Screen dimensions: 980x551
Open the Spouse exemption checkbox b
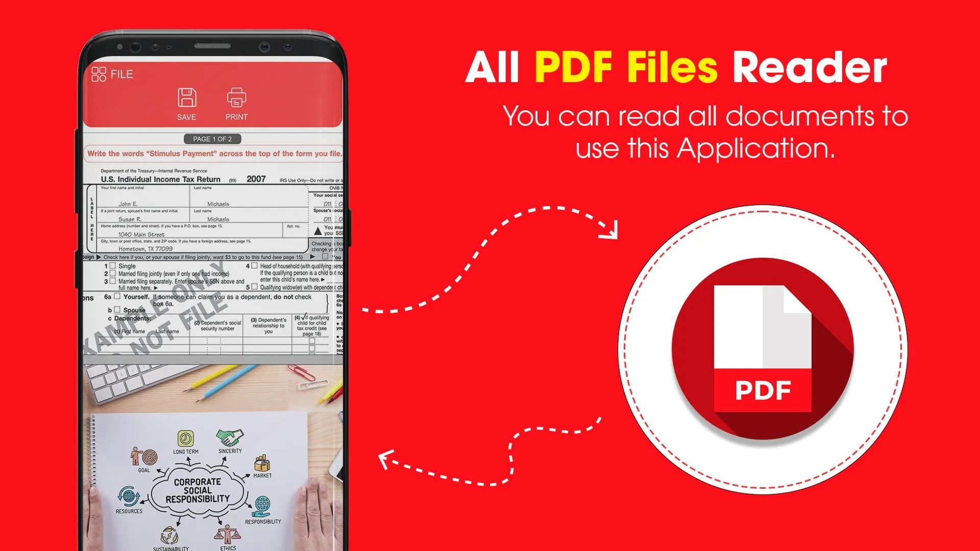(x=116, y=309)
